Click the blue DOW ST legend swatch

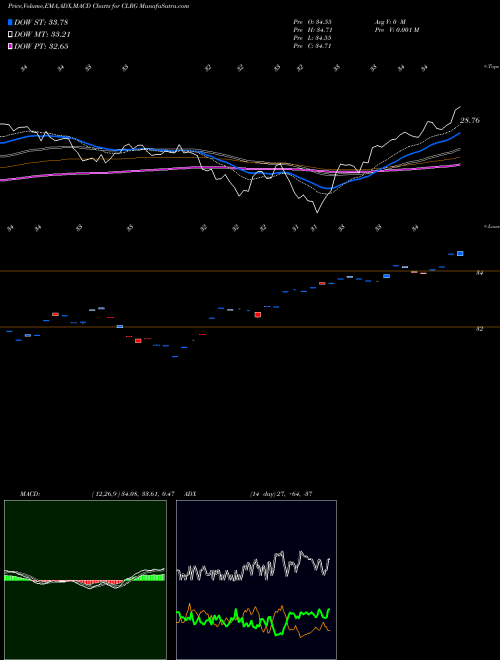(x=10, y=22)
